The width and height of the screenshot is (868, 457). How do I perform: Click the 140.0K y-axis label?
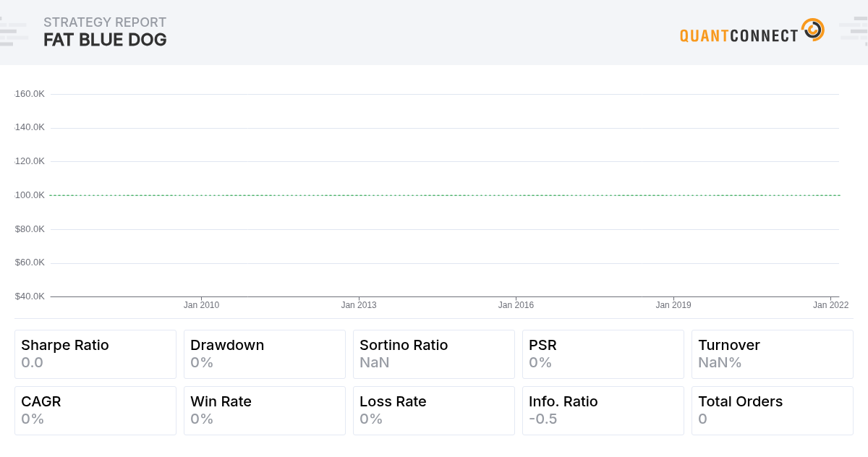30,127
